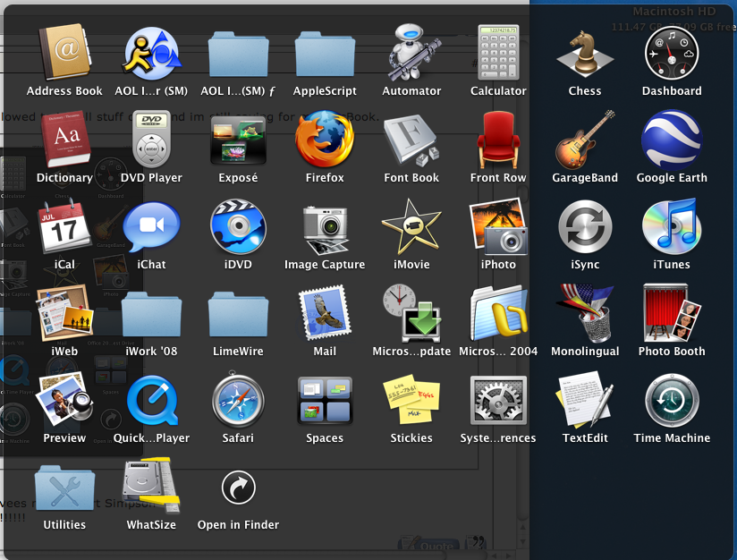This screenshot has height=560, width=737.
Task: Open iSync
Action: tap(585, 227)
